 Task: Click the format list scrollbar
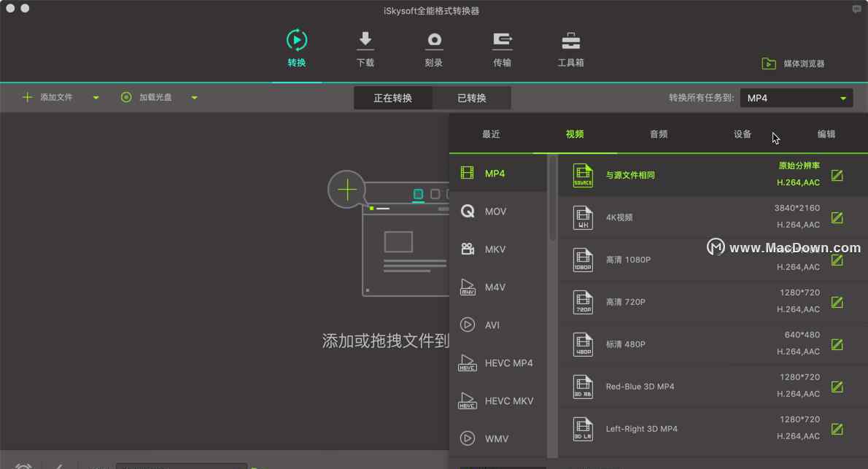(x=552, y=198)
